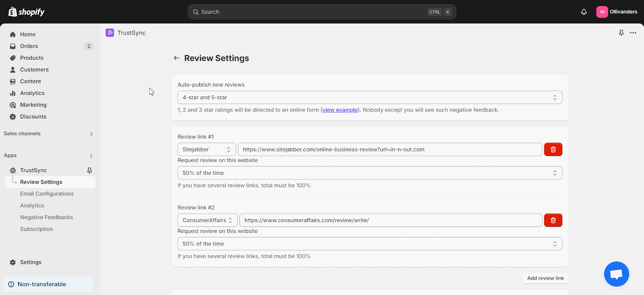Click the 'Review Settings' page heading
This screenshot has height=295, width=644.
pos(217,58)
